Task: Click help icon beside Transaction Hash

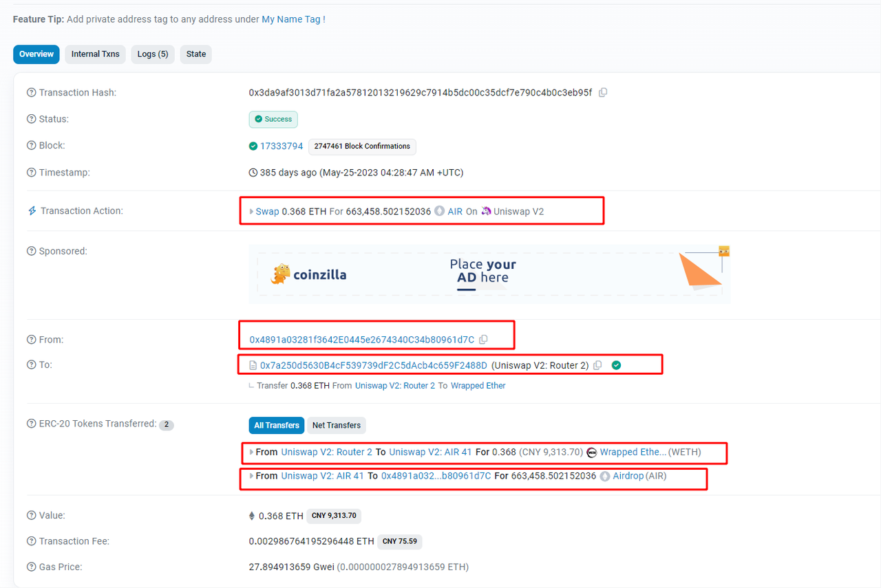Action: [x=31, y=93]
